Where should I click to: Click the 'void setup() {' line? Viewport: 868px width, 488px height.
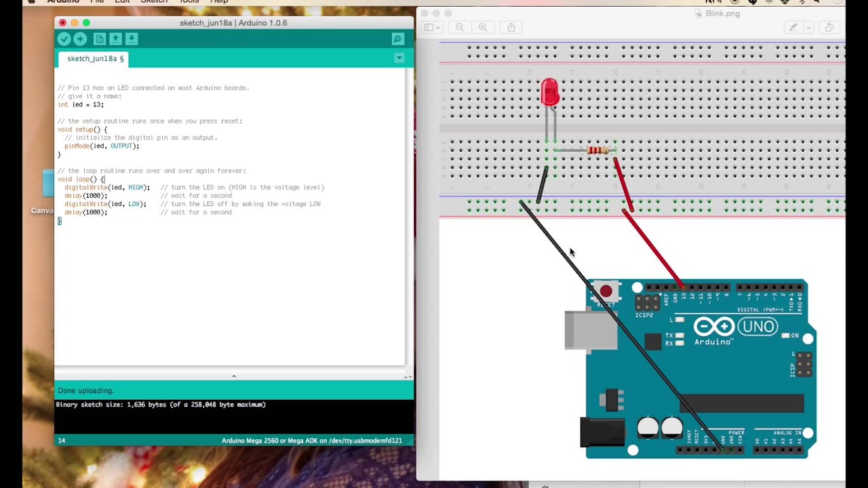click(x=83, y=129)
